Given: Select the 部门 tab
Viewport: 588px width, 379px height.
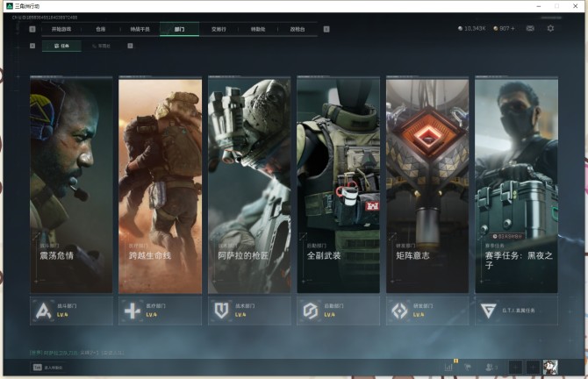Looking at the screenshot, I should point(179,29).
